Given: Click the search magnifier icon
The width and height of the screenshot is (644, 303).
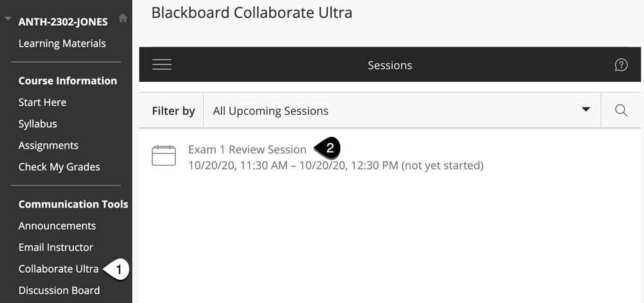Looking at the screenshot, I should tap(621, 111).
